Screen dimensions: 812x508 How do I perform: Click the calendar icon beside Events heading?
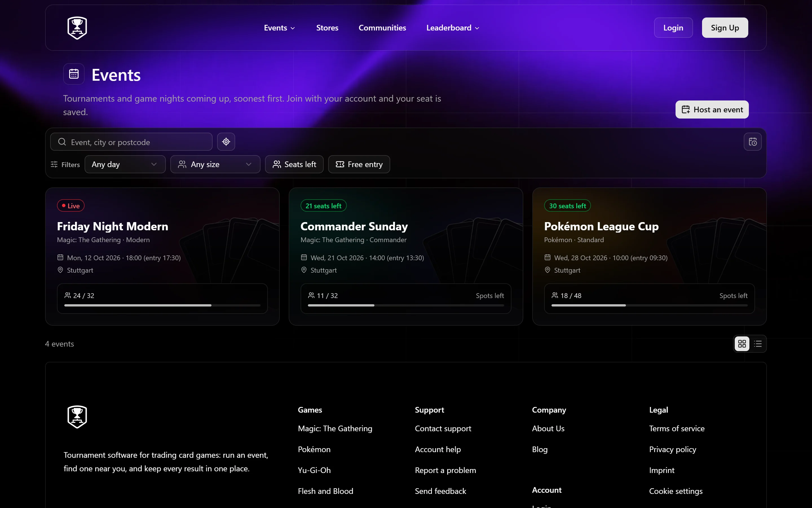pos(74,74)
